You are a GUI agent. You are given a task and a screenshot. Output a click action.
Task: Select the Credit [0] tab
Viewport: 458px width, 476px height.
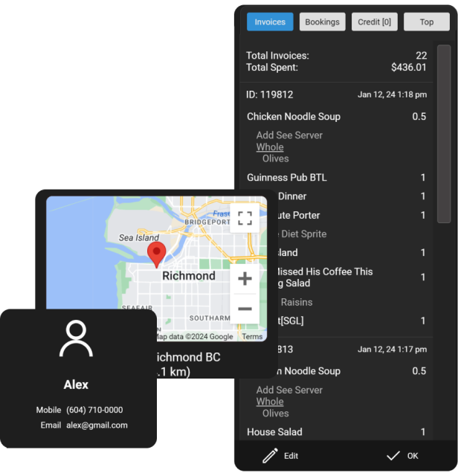374,22
